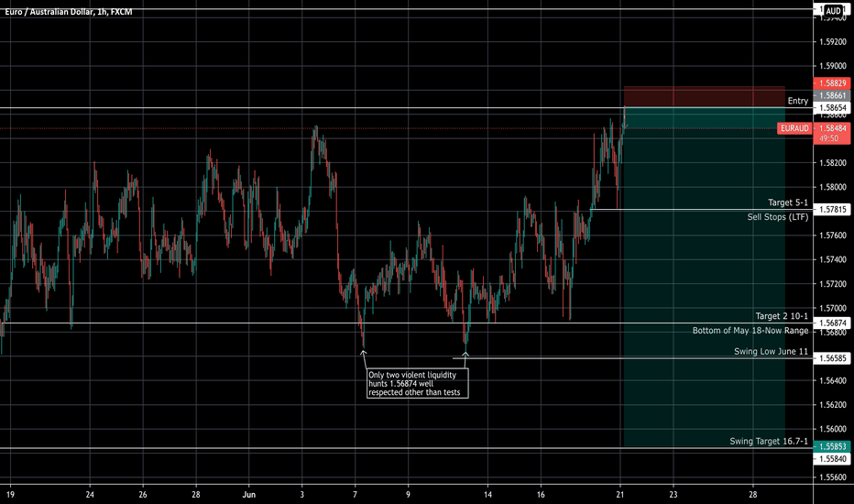Select the white 1.58654 entry price label

(832, 108)
